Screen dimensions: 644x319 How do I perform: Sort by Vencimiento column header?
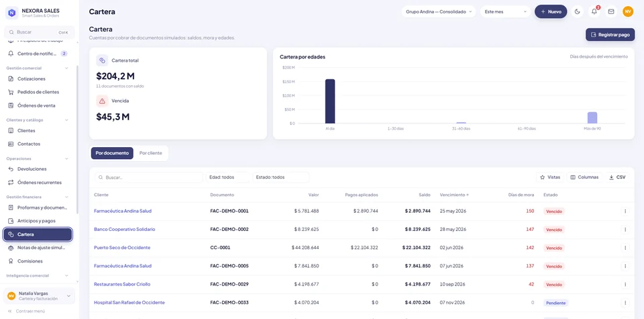point(454,195)
